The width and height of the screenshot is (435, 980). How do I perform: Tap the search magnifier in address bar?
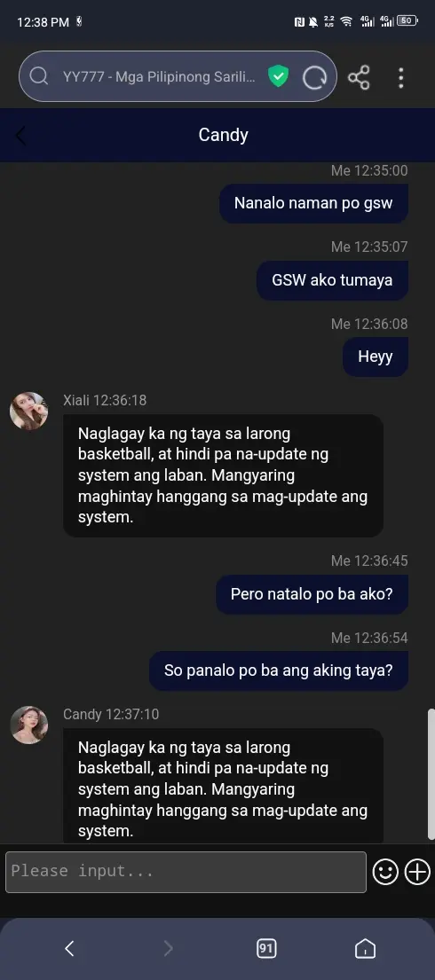click(x=39, y=76)
